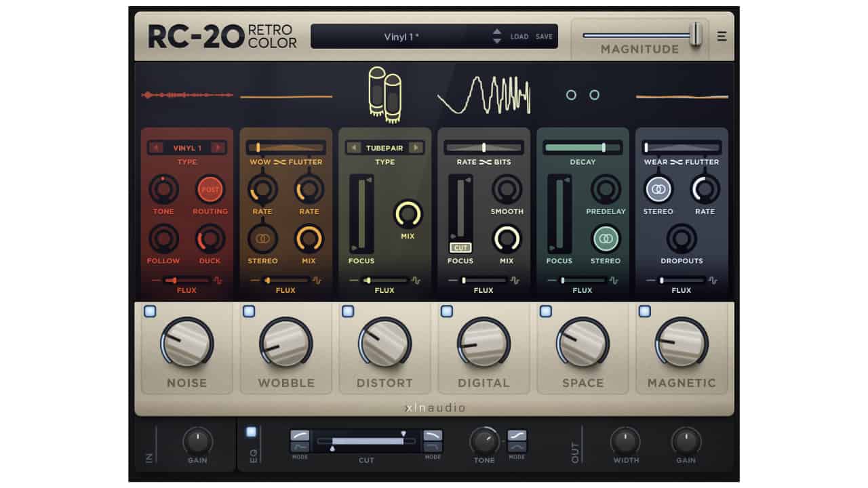Click the input Gain knob
The image size is (868, 488).
(x=197, y=441)
